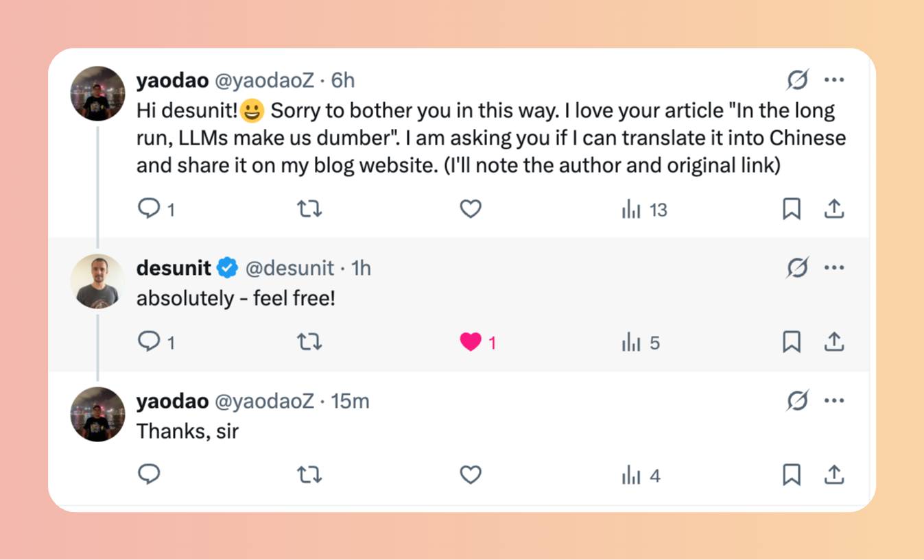
Task: Open the 15m timestamp on last tweet
Action: point(351,401)
